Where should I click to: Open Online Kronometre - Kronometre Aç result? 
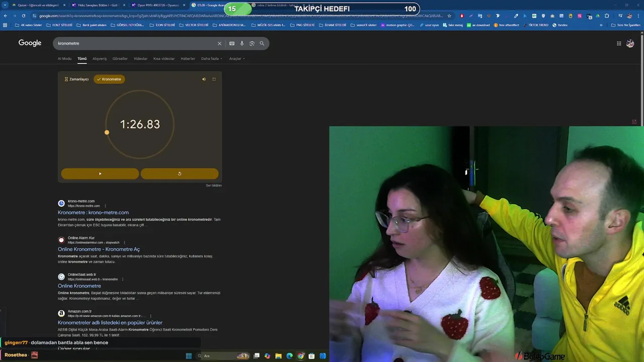tap(99, 249)
